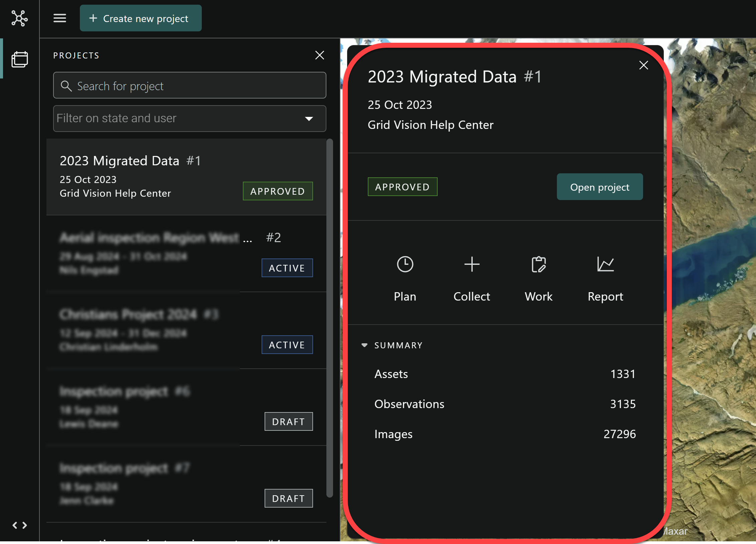The image size is (756, 544).
Task: Click the Plan clock icon
Action: tap(405, 264)
